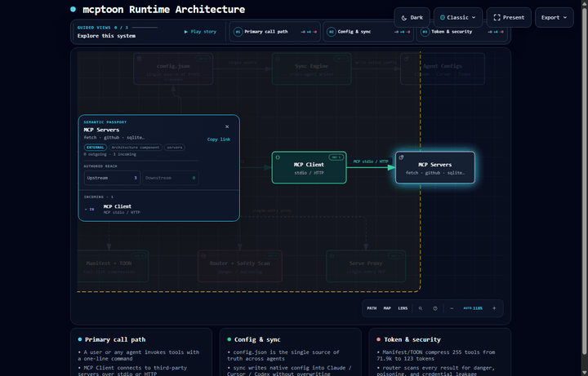Select the Primary call path guided view
Viewport: 588px width, 376px height.
275,32
